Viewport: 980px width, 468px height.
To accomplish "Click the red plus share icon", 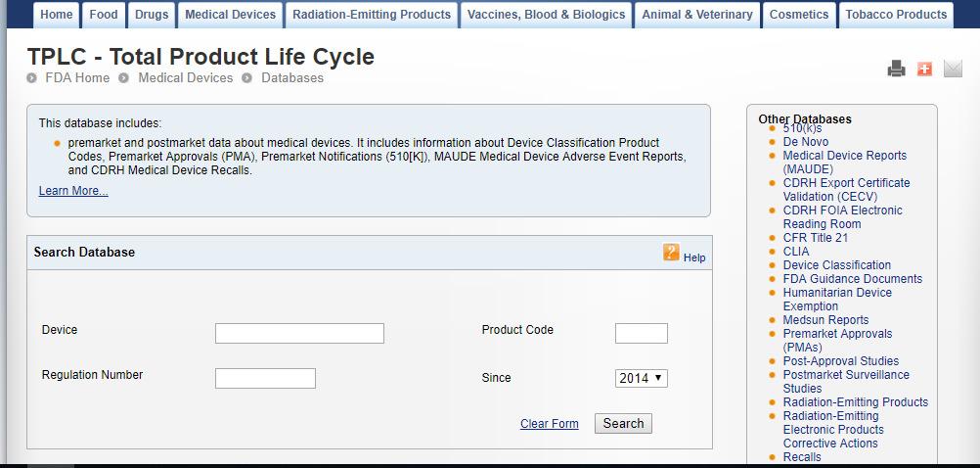I will point(924,69).
